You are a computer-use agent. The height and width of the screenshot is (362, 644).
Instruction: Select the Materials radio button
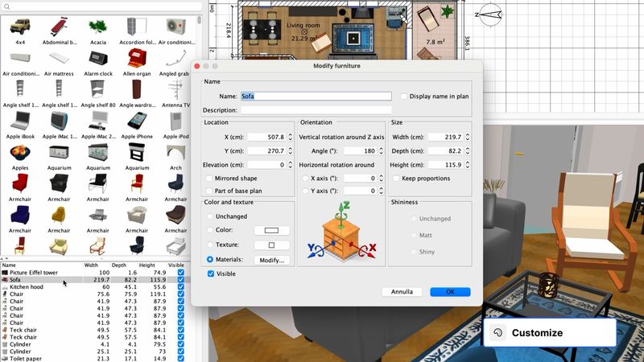coord(210,259)
